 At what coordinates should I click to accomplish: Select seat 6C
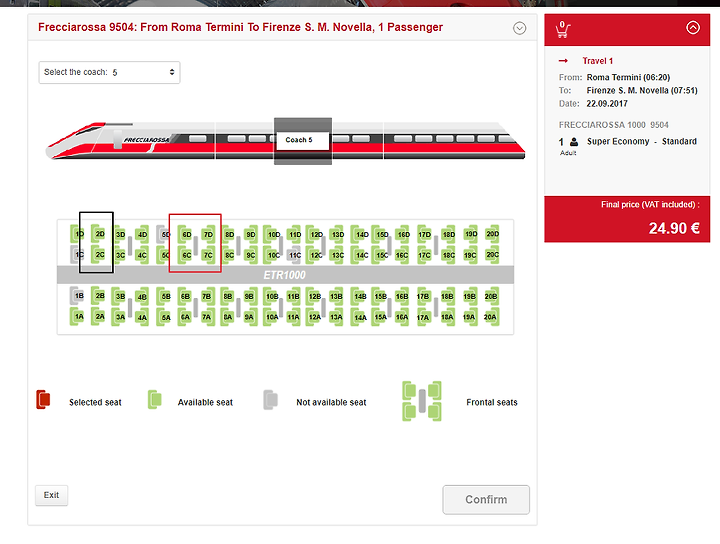(x=186, y=255)
